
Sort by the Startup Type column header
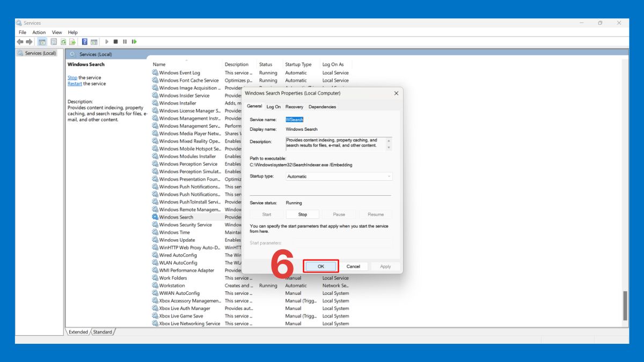[302, 64]
